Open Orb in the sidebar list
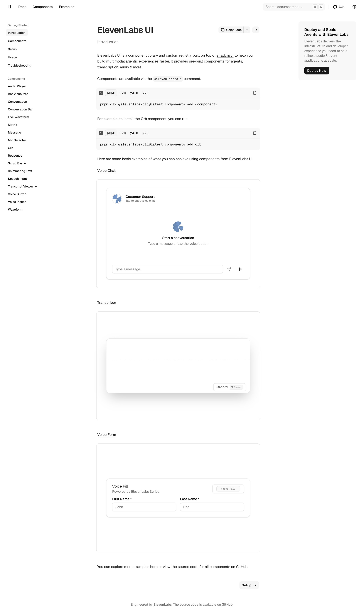 [11, 148]
